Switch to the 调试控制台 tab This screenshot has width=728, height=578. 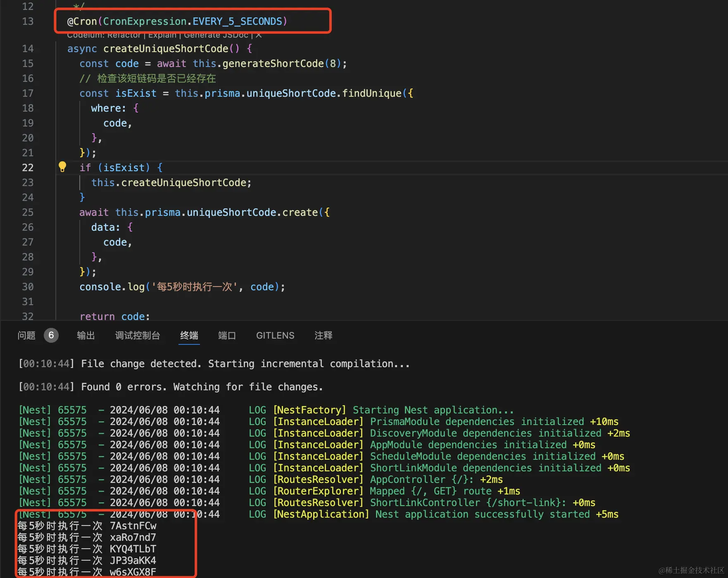point(138,335)
